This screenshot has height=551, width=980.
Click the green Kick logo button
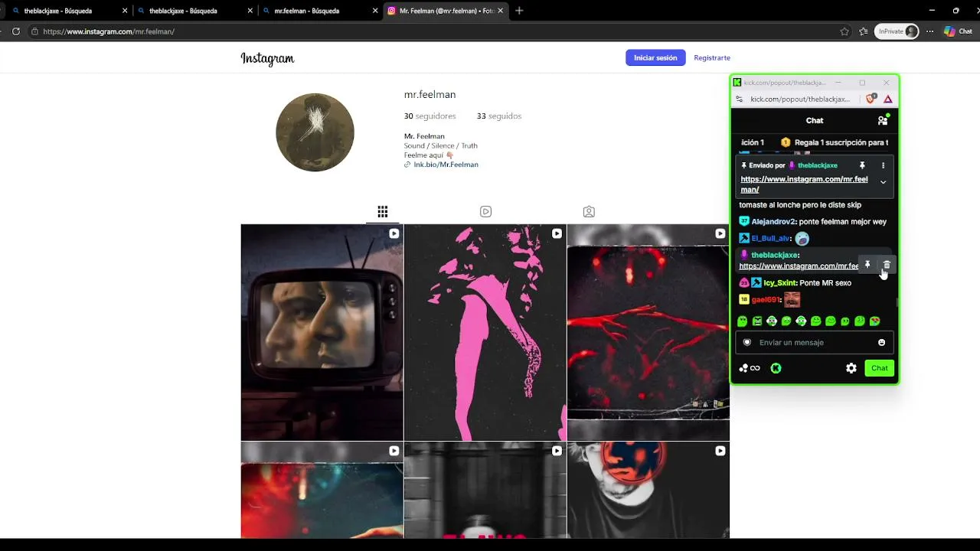point(776,368)
